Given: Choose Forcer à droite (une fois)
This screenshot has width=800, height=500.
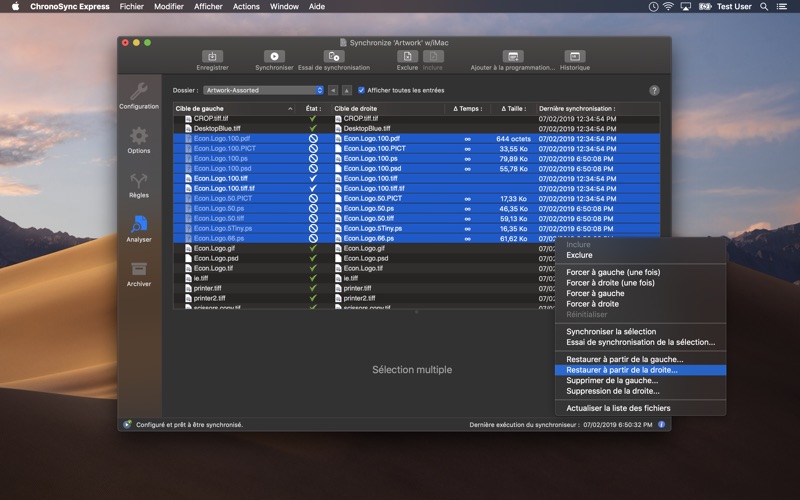Looking at the screenshot, I should coord(640,283).
